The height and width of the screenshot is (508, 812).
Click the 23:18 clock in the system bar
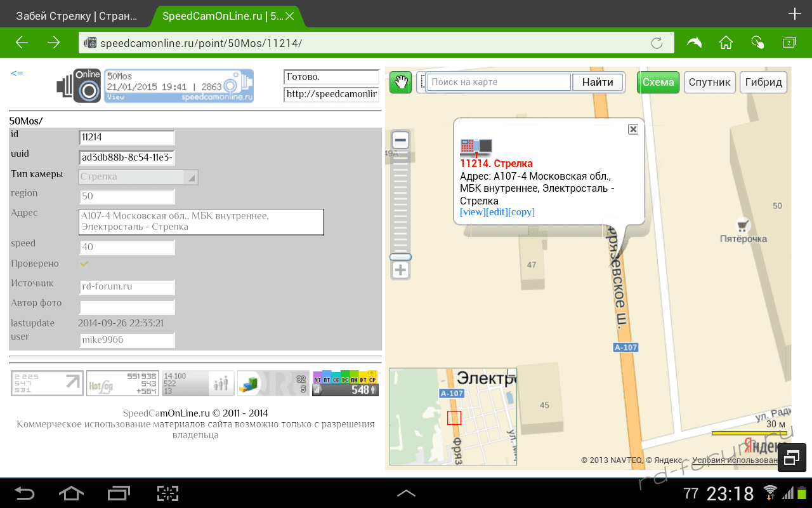click(x=730, y=493)
